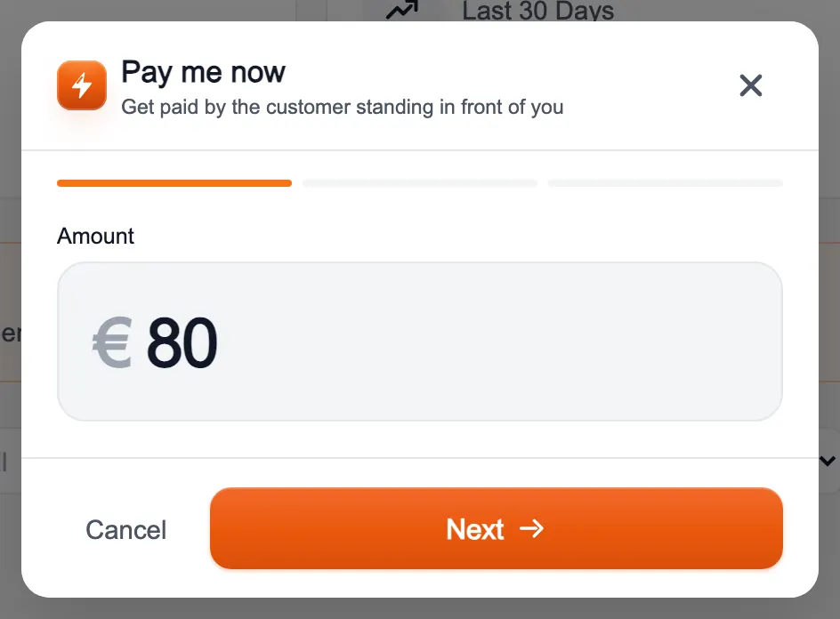Image resolution: width=840 pixels, height=619 pixels.
Task: Click the partially hidden text at left edge
Action: point(10,334)
